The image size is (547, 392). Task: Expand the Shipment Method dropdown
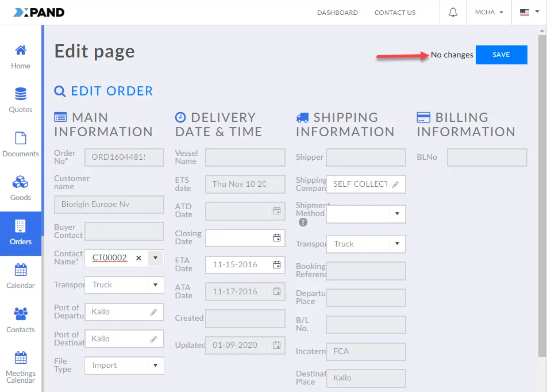click(396, 214)
